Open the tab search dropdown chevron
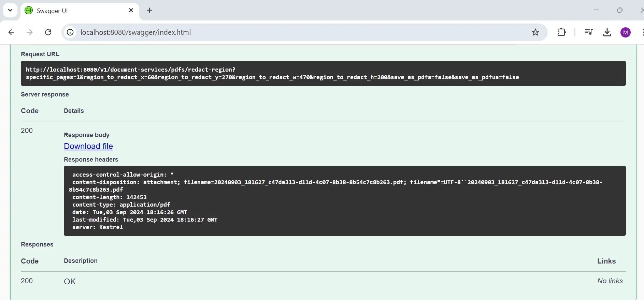The height and width of the screenshot is (300, 644). click(x=10, y=10)
